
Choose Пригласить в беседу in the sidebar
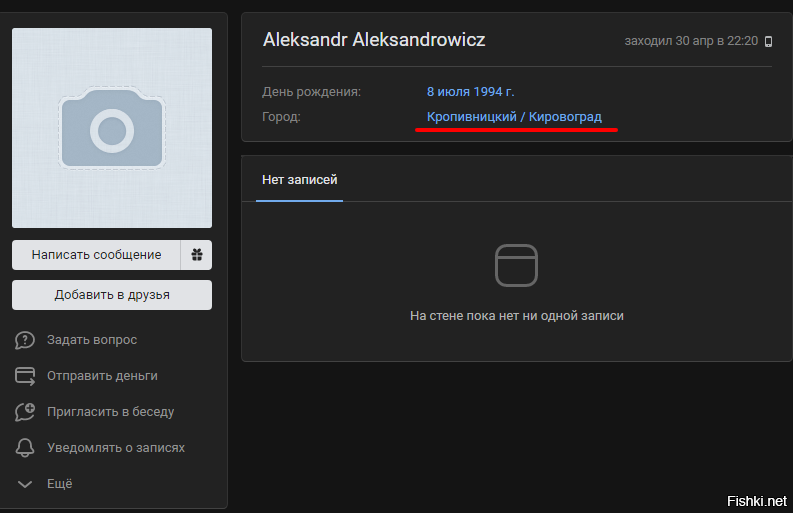(x=110, y=412)
